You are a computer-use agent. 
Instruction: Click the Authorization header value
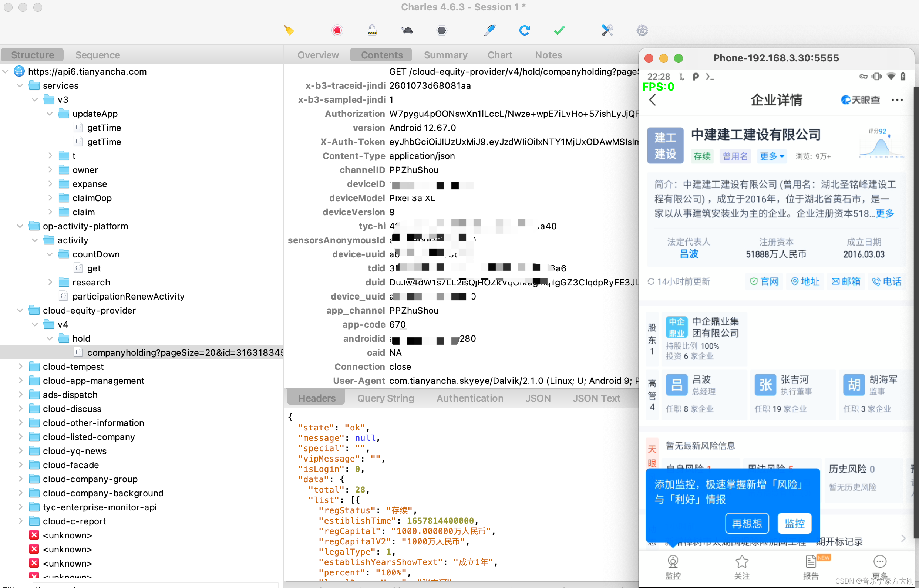(514, 114)
